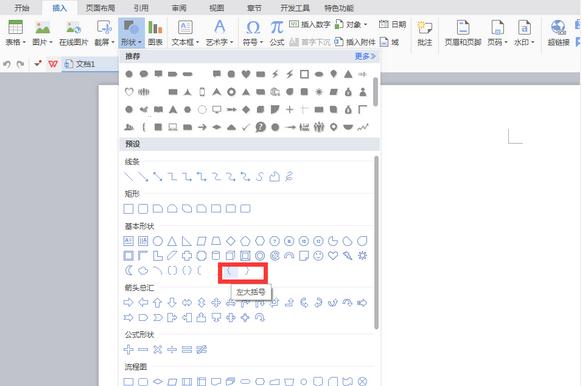Click the 更多 link in shapes panel
This screenshot has width=582, height=386.
tap(365, 56)
